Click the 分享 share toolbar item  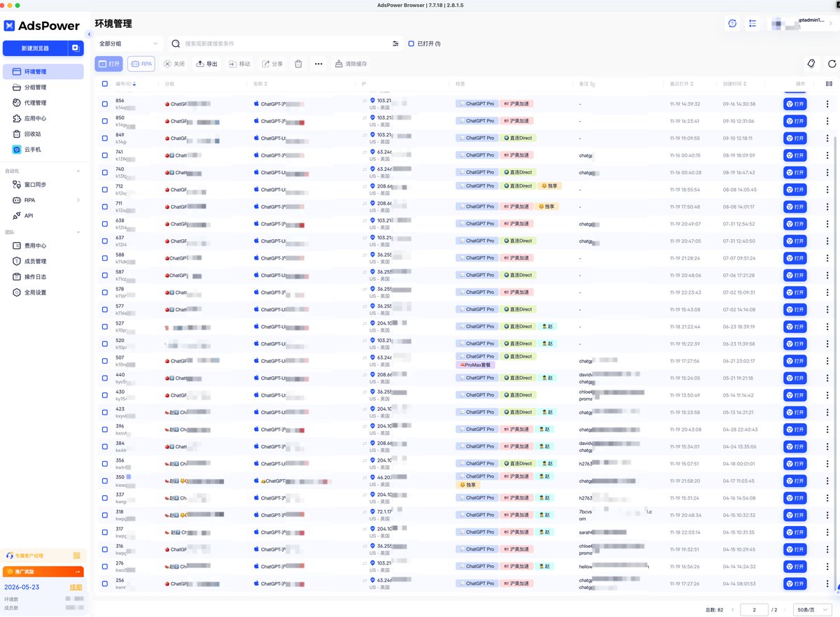[273, 64]
